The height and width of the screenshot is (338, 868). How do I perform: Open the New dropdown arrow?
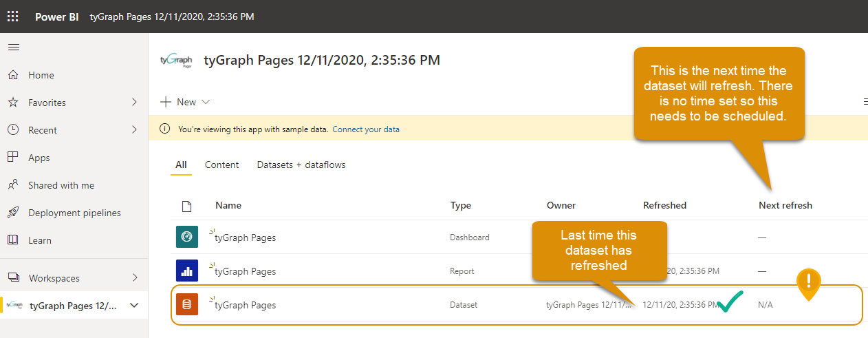(206, 102)
